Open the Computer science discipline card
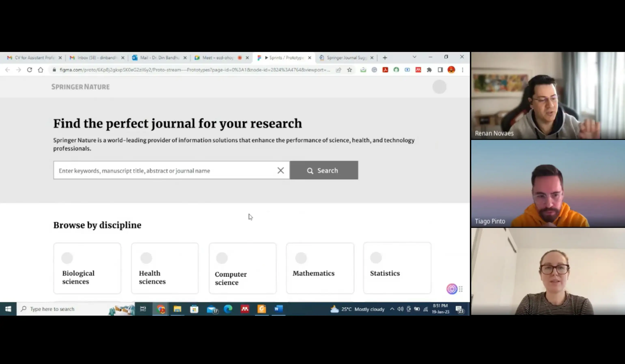The width and height of the screenshot is (625, 364). (242, 268)
